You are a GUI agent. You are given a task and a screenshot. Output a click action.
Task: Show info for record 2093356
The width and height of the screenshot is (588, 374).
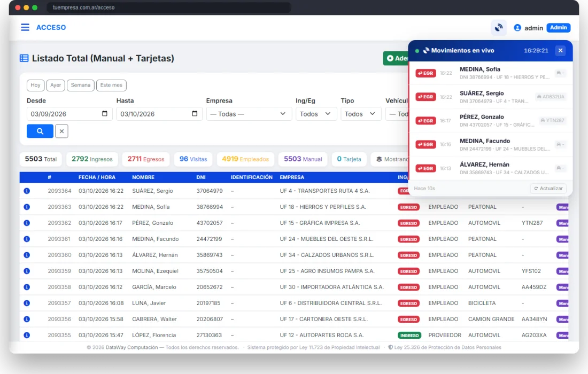click(x=27, y=320)
